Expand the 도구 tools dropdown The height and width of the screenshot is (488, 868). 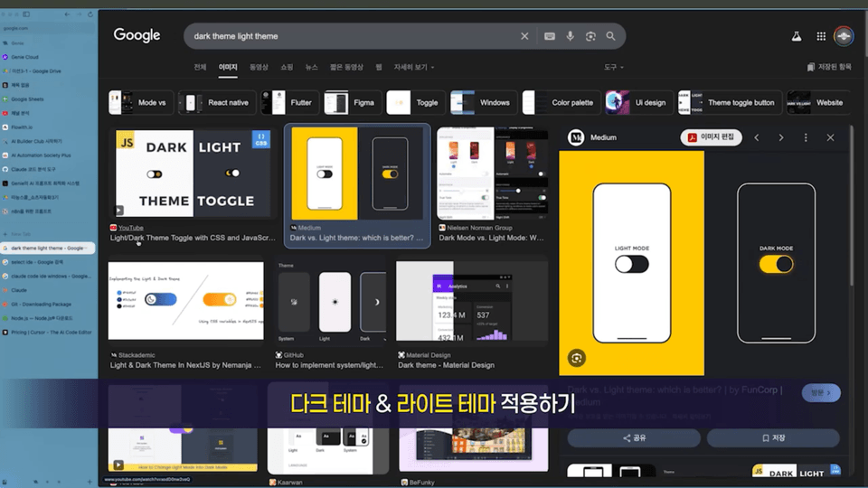[613, 67]
